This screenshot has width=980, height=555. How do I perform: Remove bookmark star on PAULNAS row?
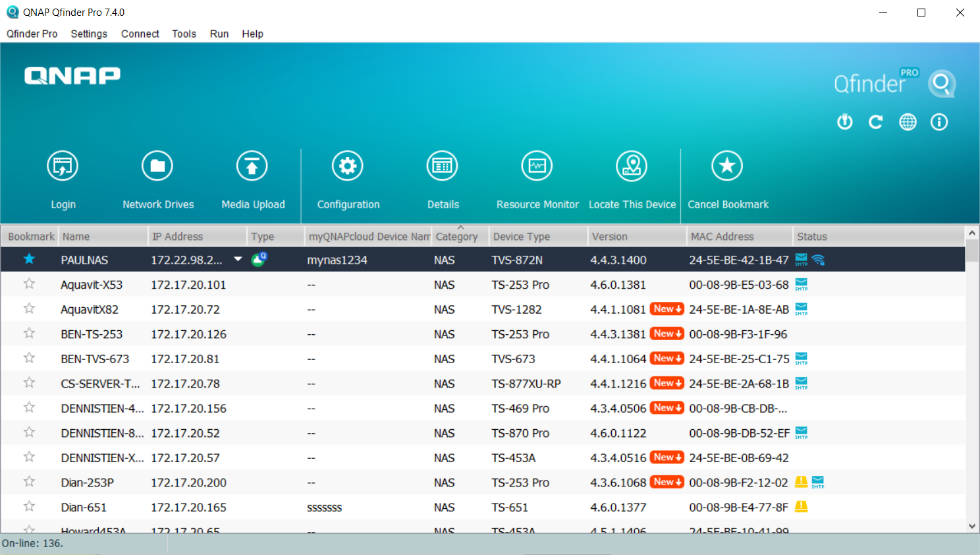(29, 259)
